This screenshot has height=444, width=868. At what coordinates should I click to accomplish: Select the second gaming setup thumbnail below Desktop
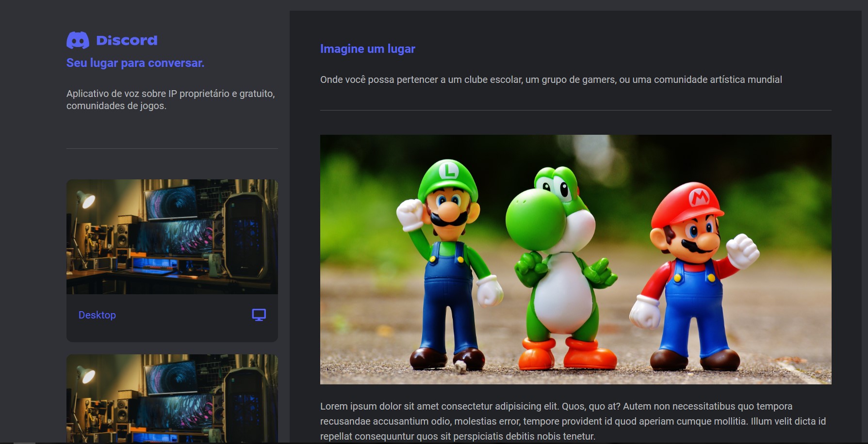172,397
